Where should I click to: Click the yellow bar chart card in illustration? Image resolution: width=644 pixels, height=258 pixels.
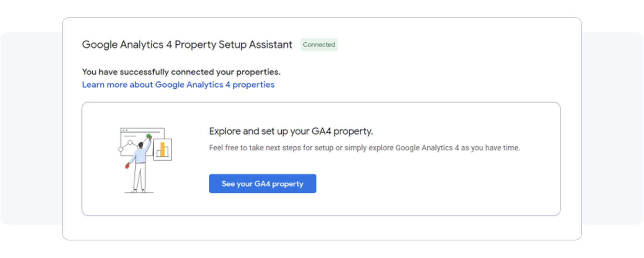coord(162,149)
